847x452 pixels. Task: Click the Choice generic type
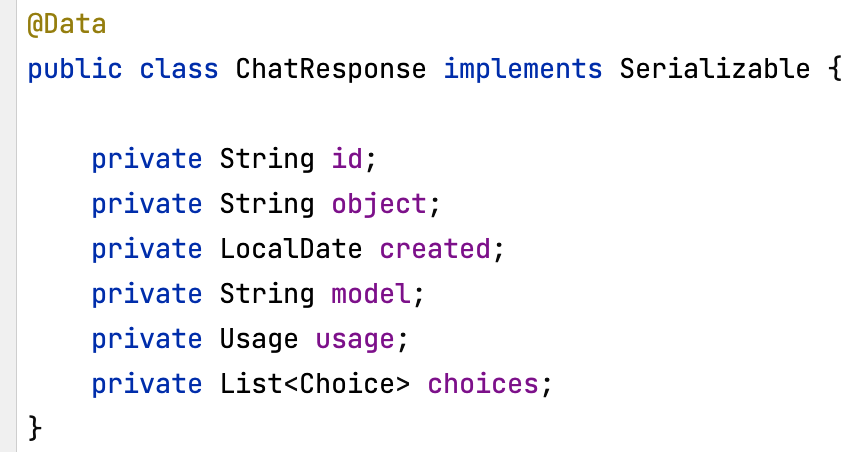[x=347, y=384]
